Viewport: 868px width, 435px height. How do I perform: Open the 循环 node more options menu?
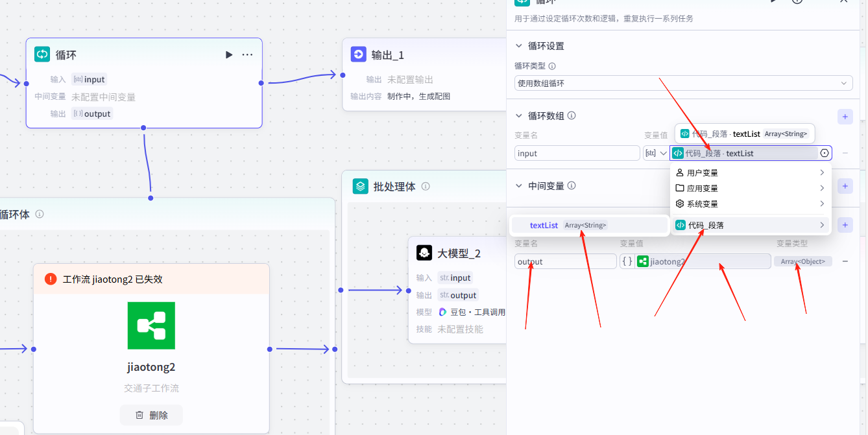coord(247,55)
